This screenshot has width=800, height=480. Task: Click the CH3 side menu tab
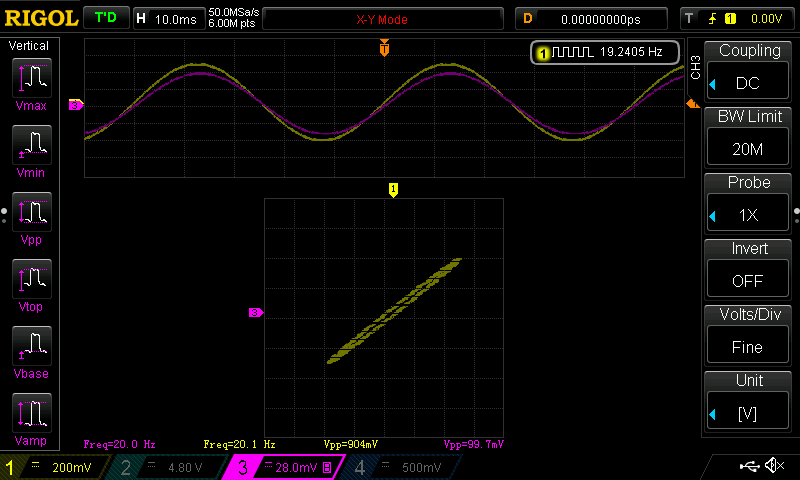point(695,67)
